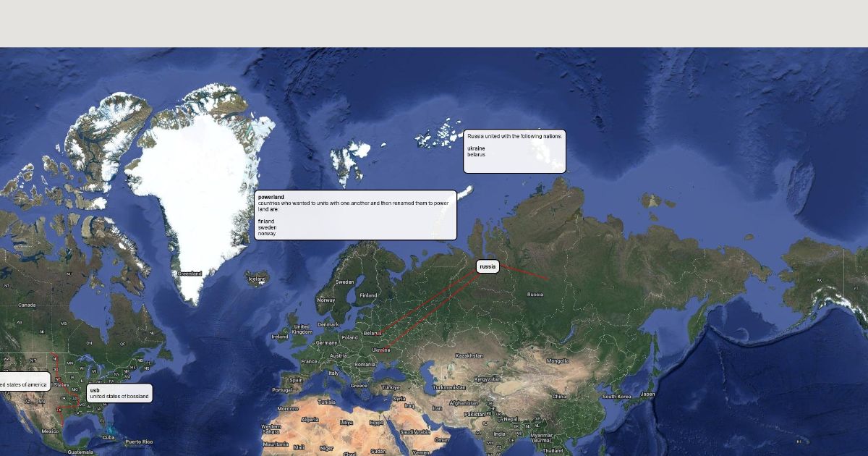Viewport: 868px width, 456px height.
Task: Select the Austria country label
Action: click(x=339, y=356)
